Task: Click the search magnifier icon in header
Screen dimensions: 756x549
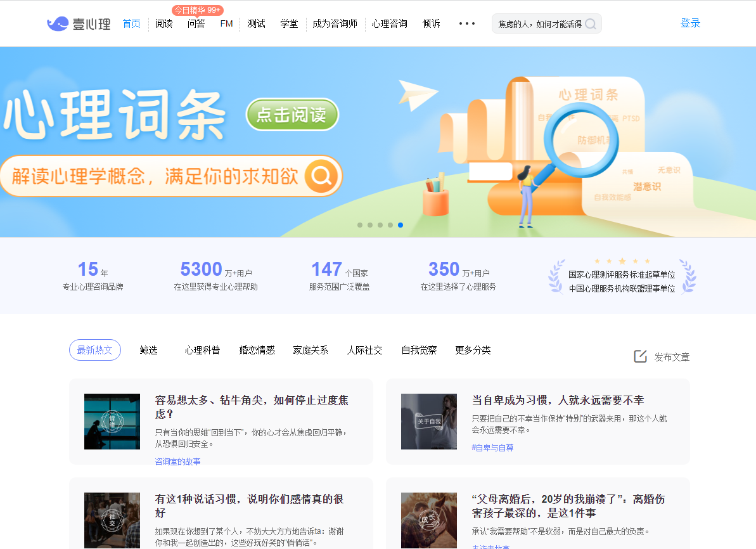Action: pyautogui.click(x=590, y=24)
